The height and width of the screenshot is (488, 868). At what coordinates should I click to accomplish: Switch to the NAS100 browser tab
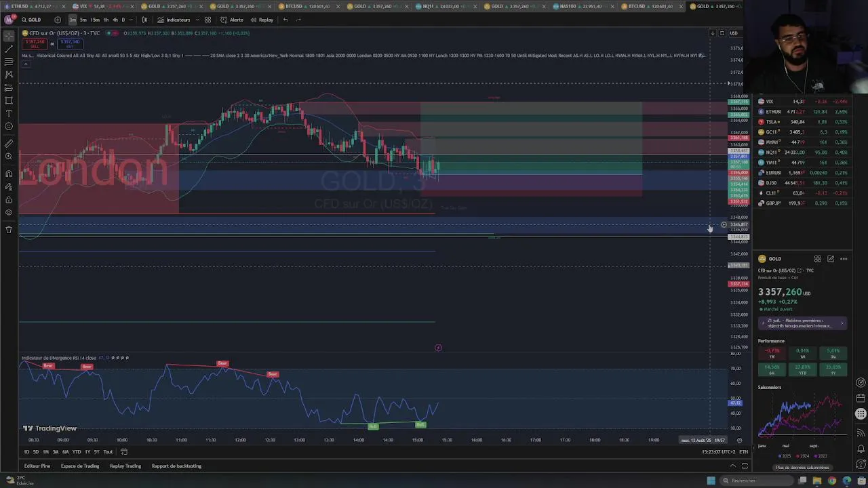click(x=582, y=6)
